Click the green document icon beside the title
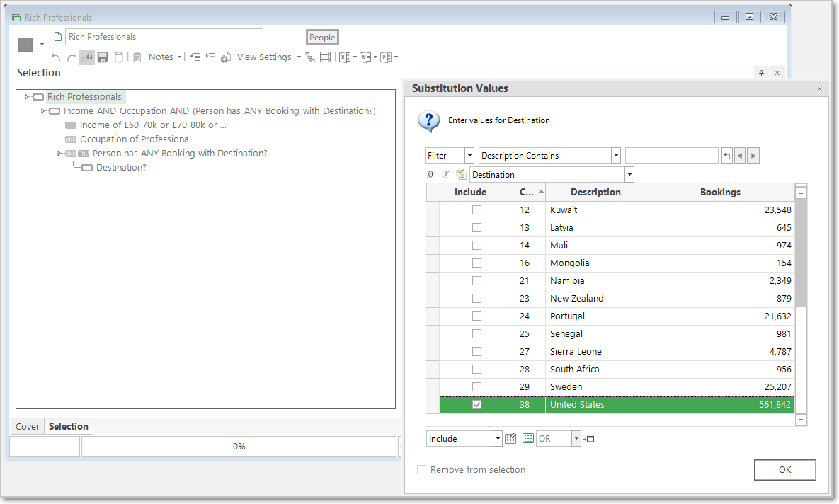 click(58, 36)
